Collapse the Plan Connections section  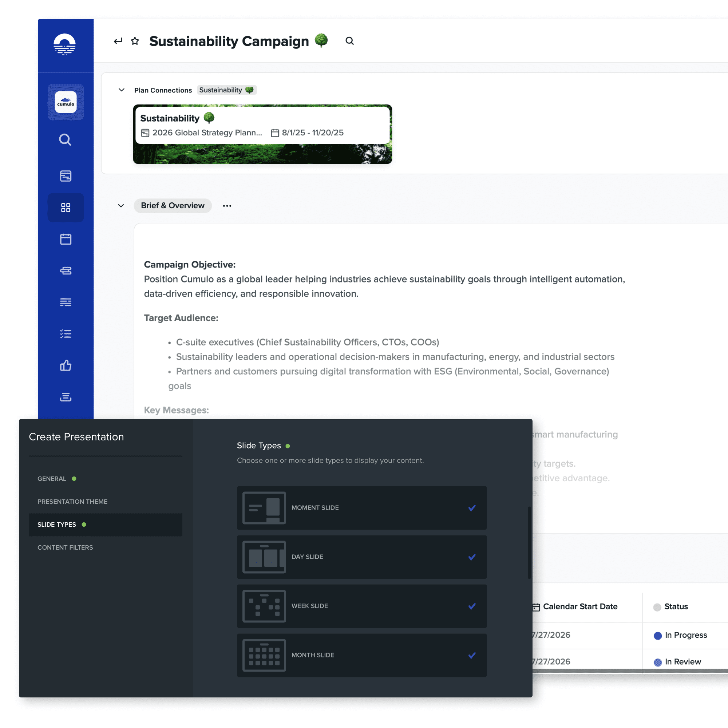coord(121,90)
